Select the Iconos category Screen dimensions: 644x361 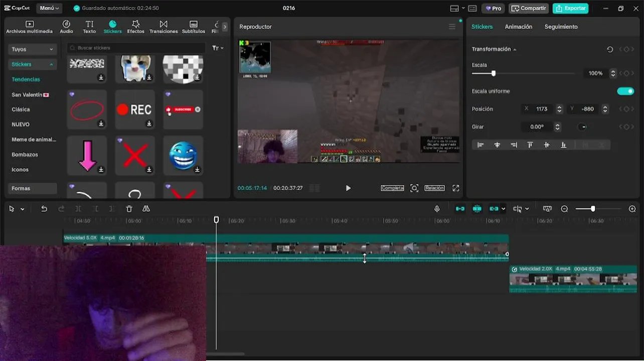point(20,169)
